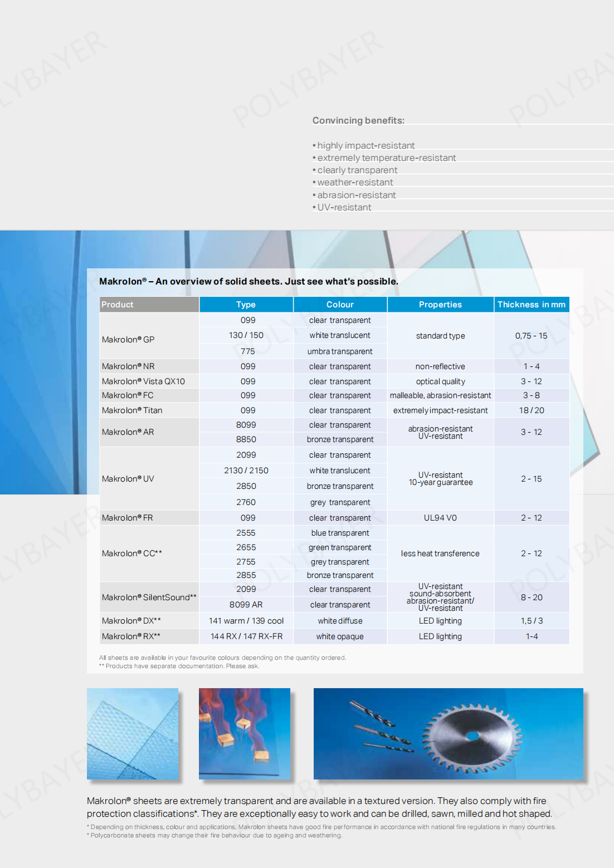Screen dimensions: 614x868
Task: Click the "Convincing benefits:" heading
Action: 358,120
